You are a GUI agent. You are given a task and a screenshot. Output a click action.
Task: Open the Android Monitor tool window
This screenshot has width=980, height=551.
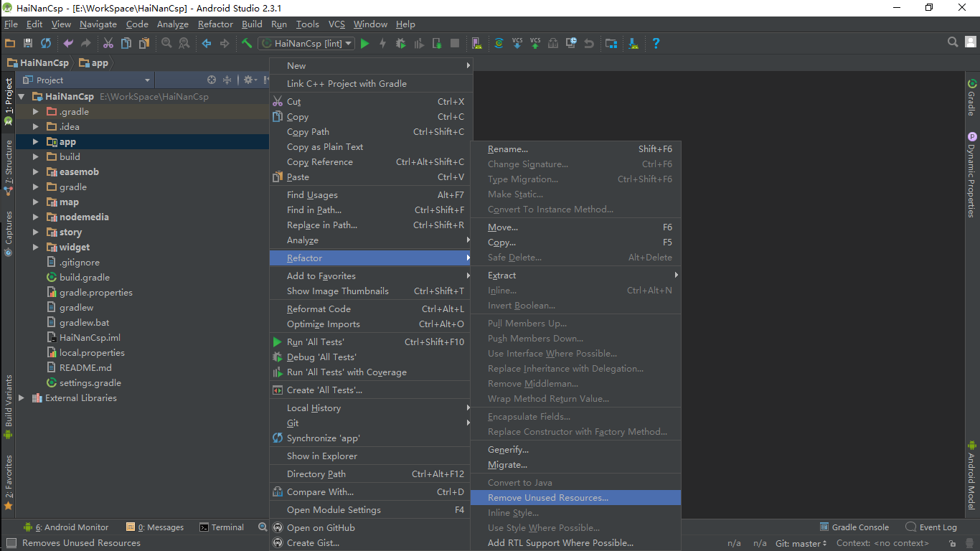[66, 527]
